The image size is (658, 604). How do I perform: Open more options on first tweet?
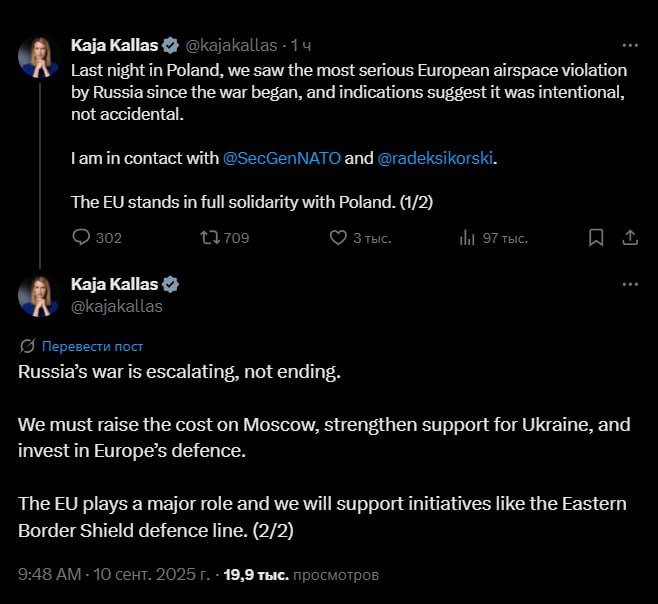click(630, 45)
